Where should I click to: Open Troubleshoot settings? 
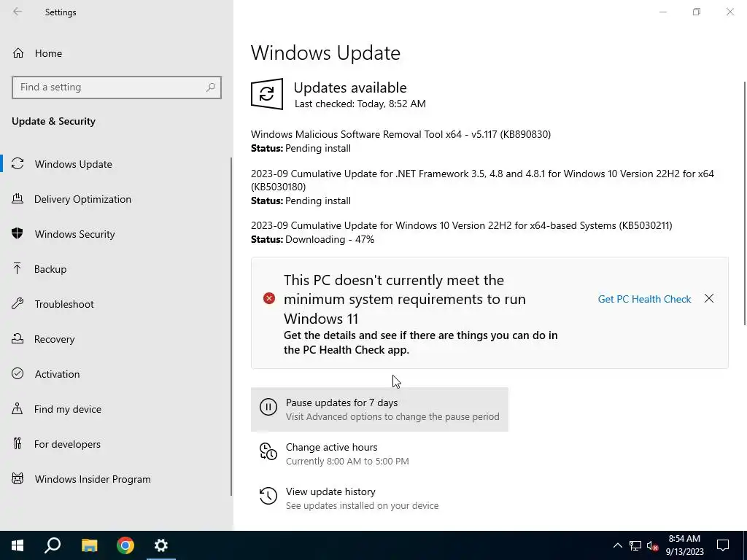(x=64, y=304)
